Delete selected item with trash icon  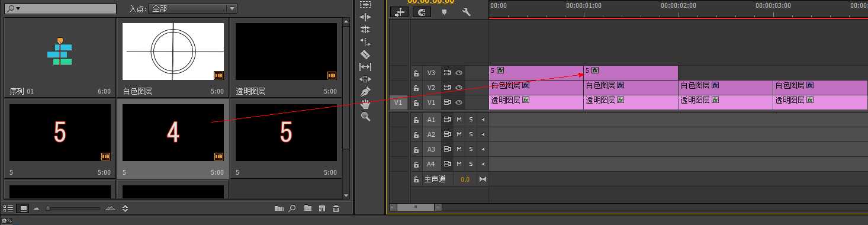click(336, 208)
